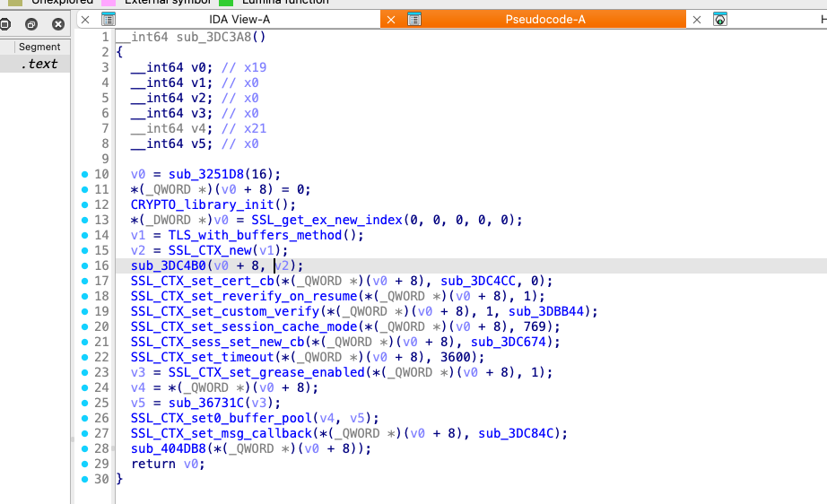
Task: Click the return keyword on line 29
Action: tap(153, 464)
